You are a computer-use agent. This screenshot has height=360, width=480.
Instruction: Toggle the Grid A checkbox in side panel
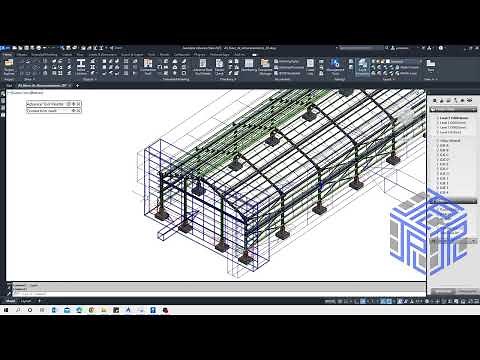pos(438,146)
